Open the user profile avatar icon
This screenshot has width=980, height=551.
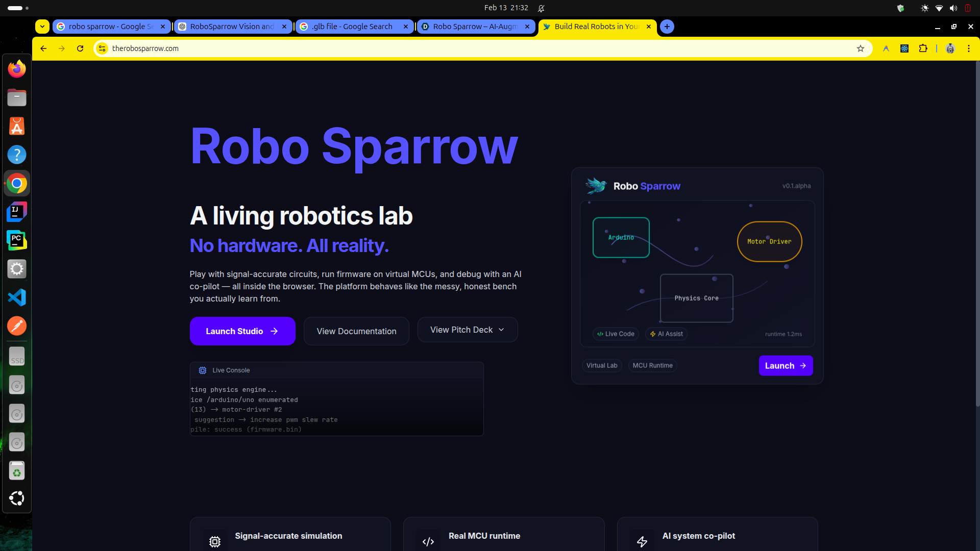click(x=950, y=48)
